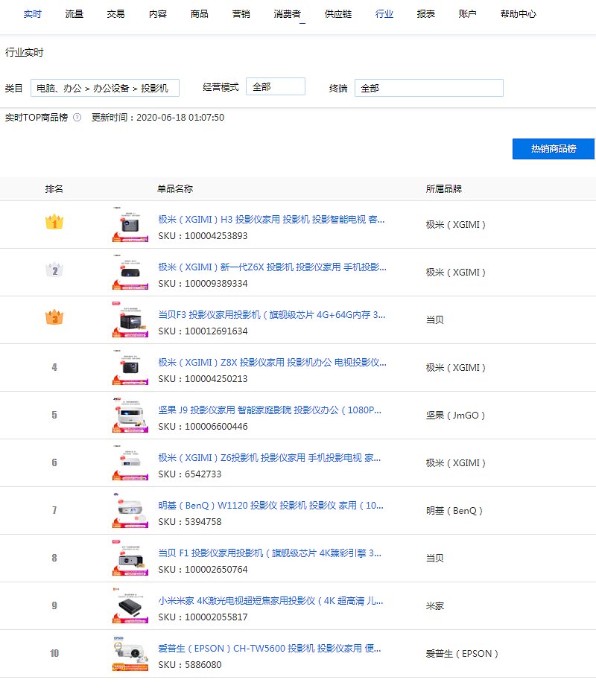Click the 所属品牌 column header
Viewport: 596px width, 700px height.
click(444, 189)
